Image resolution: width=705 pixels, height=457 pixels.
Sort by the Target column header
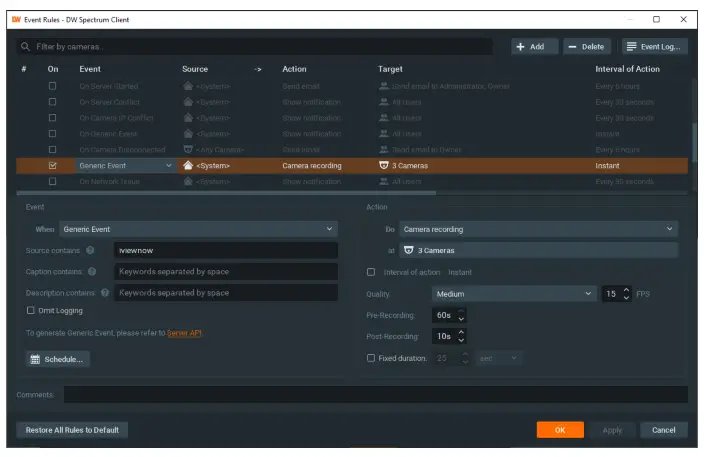390,69
